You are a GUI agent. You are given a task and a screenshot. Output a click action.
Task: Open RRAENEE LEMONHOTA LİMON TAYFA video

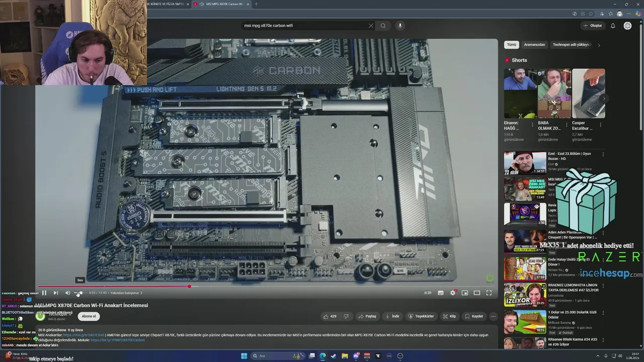coord(525,294)
